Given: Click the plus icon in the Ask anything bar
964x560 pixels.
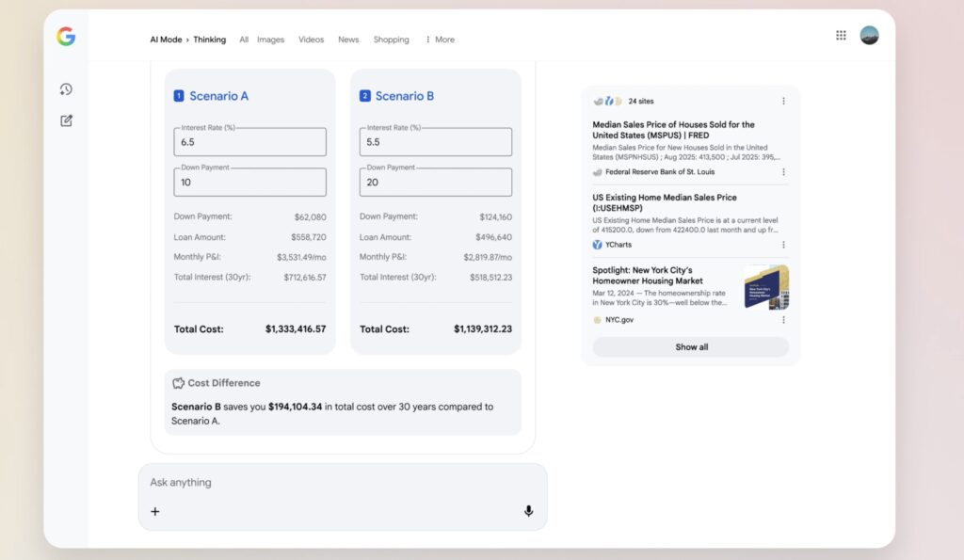Looking at the screenshot, I should point(155,511).
